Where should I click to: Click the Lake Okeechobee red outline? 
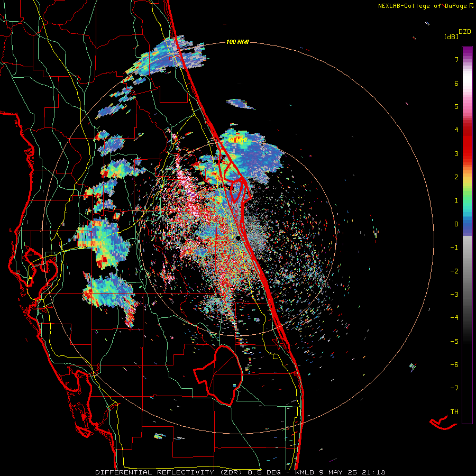(x=218, y=376)
